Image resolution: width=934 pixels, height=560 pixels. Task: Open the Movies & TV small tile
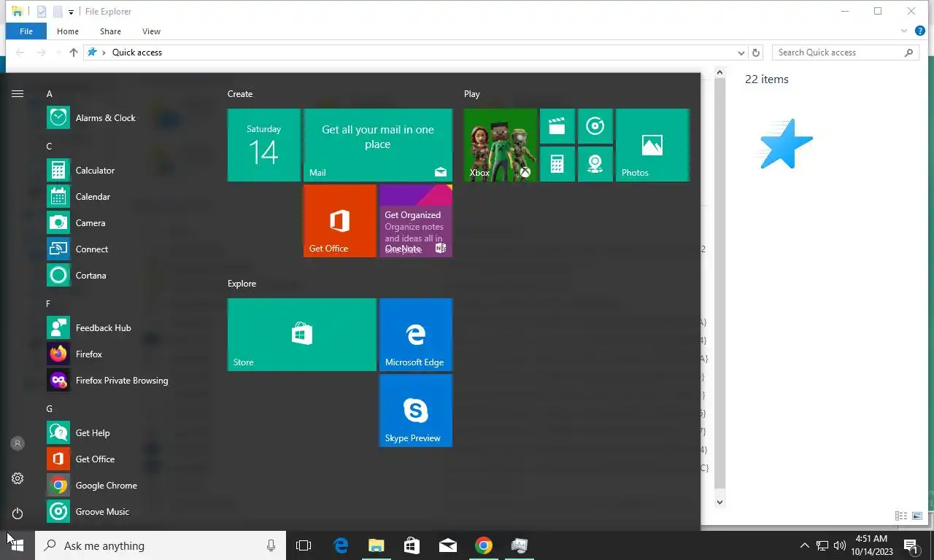click(x=557, y=126)
